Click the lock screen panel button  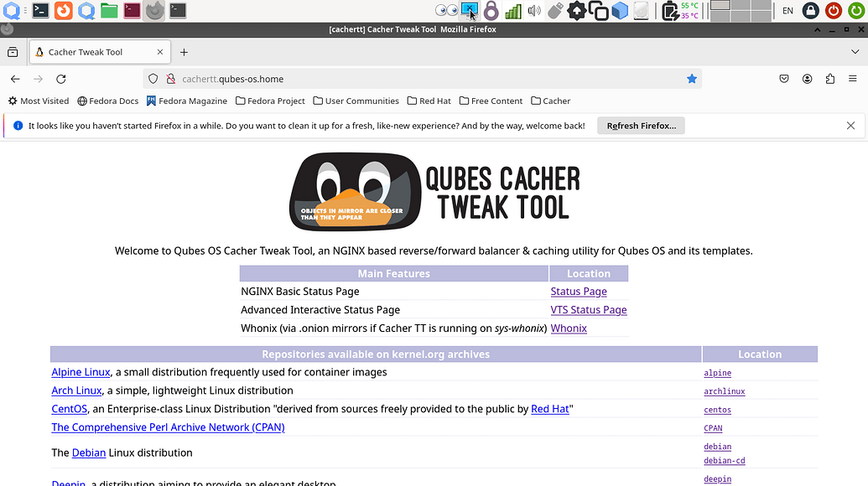811,11
